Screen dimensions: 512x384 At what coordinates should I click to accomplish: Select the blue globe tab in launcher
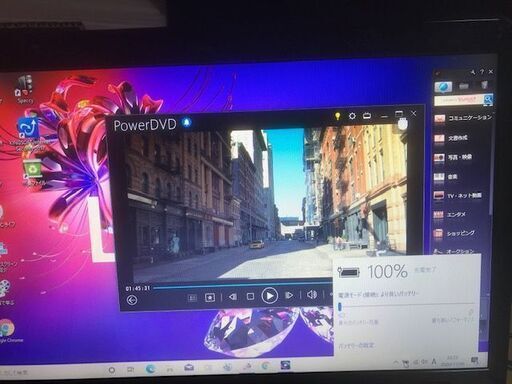coord(443,87)
